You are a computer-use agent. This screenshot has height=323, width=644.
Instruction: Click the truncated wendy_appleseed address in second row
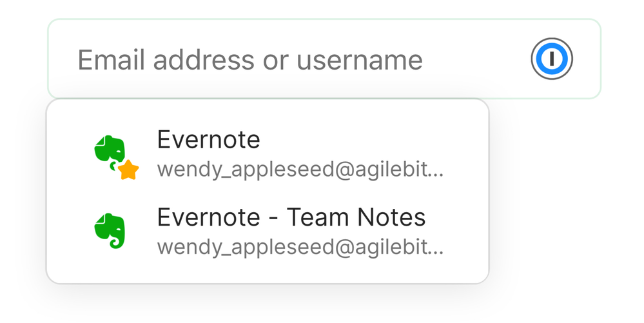click(x=300, y=247)
